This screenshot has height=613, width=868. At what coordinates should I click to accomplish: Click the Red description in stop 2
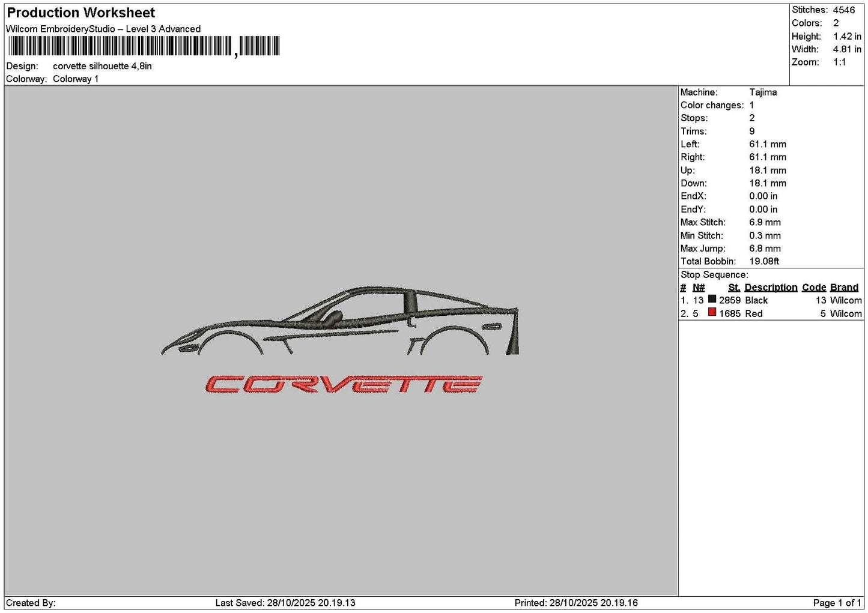pyautogui.click(x=754, y=313)
